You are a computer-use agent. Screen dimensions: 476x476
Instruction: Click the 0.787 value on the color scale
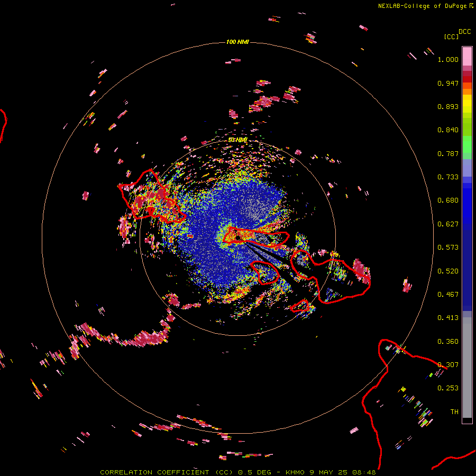click(448, 153)
